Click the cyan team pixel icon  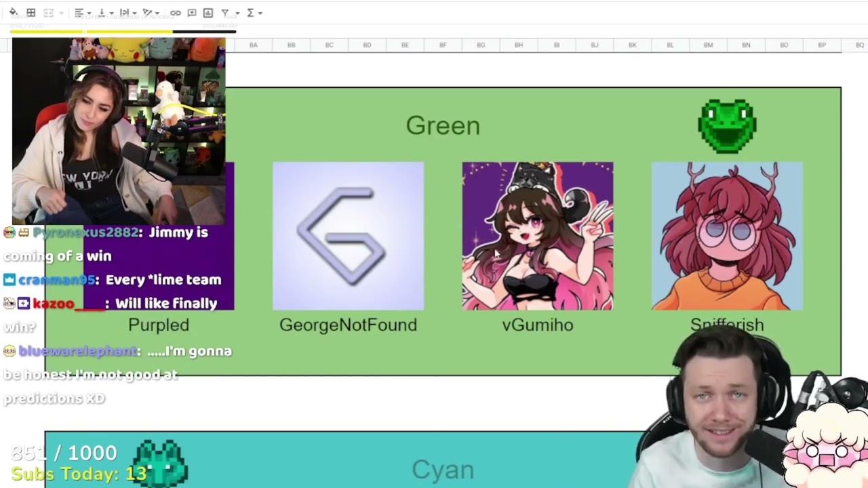tap(160, 463)
